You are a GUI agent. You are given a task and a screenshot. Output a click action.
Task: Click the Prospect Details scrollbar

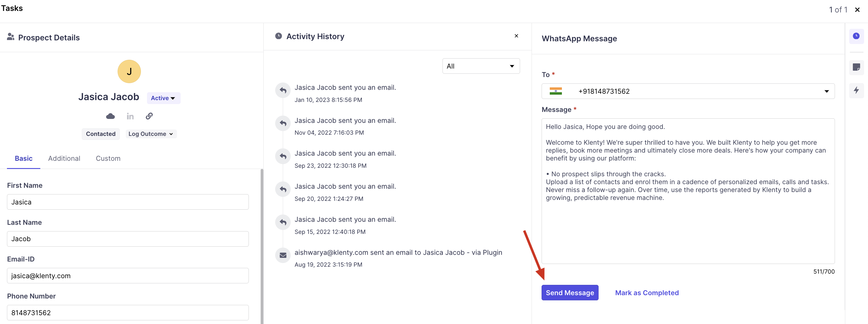coord(262,246)
